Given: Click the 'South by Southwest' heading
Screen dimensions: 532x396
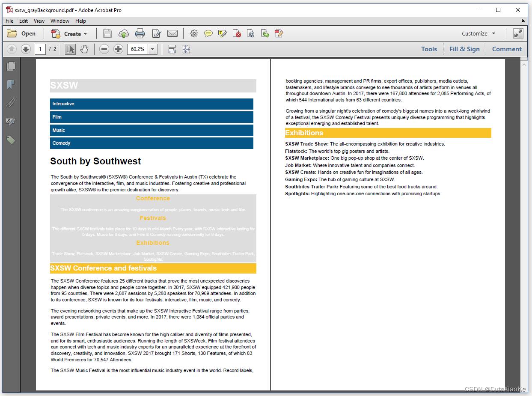Looking at the screenshot, I should [95, 161].
